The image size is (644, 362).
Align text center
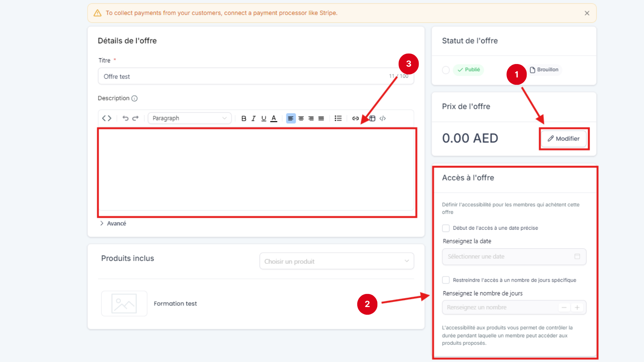[301, 118]
